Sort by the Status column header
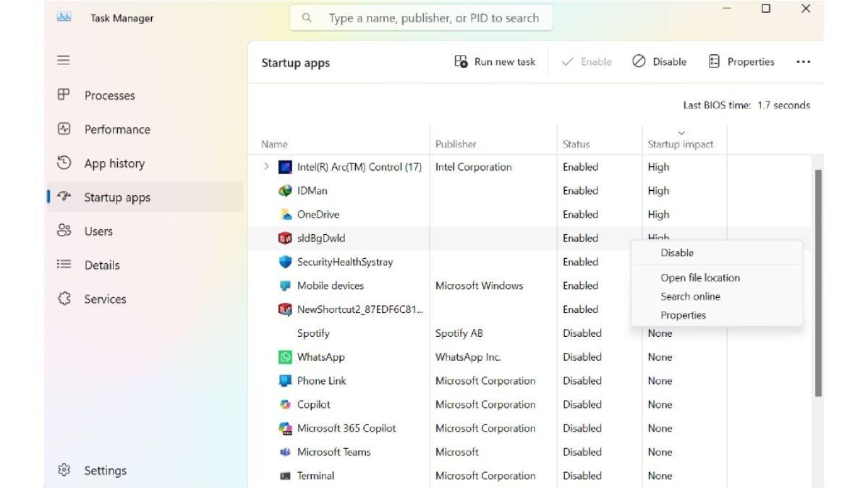868x488 pixels. pyautogui.click(x=576, y=144)
